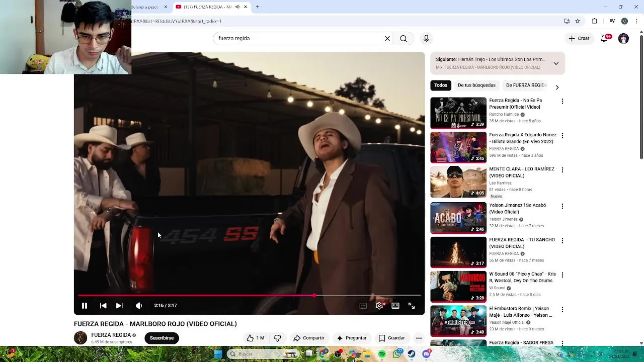Pause the video with the pause button
Image resolution: width=644 pixels, height=362 pixels.
tap(85, 306)
